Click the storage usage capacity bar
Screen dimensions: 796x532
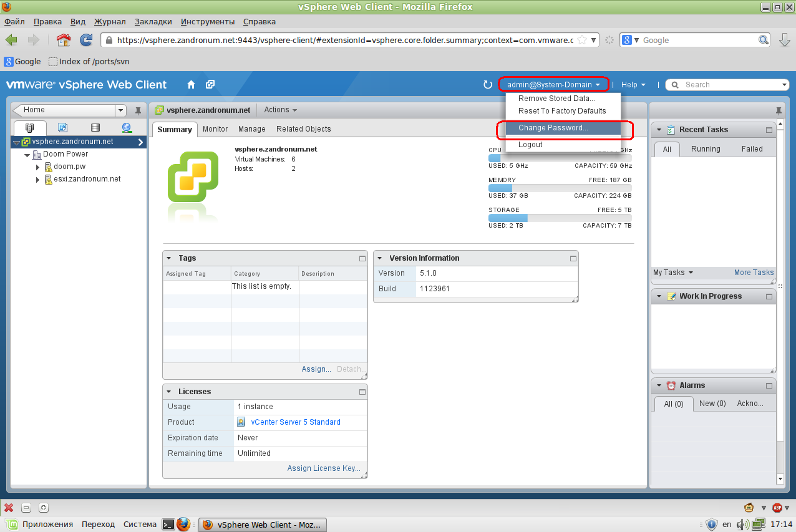click(560, 218)
